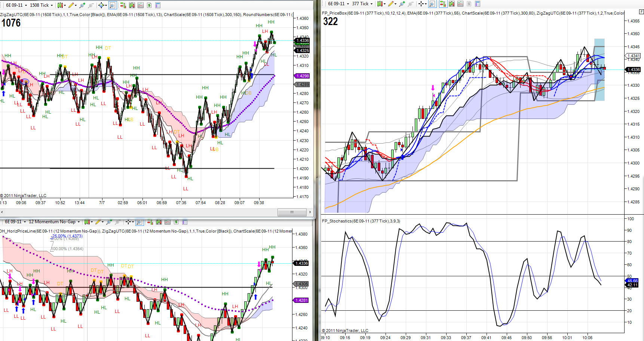Select the 1.4341 price marker on 377 Tick axis
This screenshot has height=341, width=644.
[633, 56]
